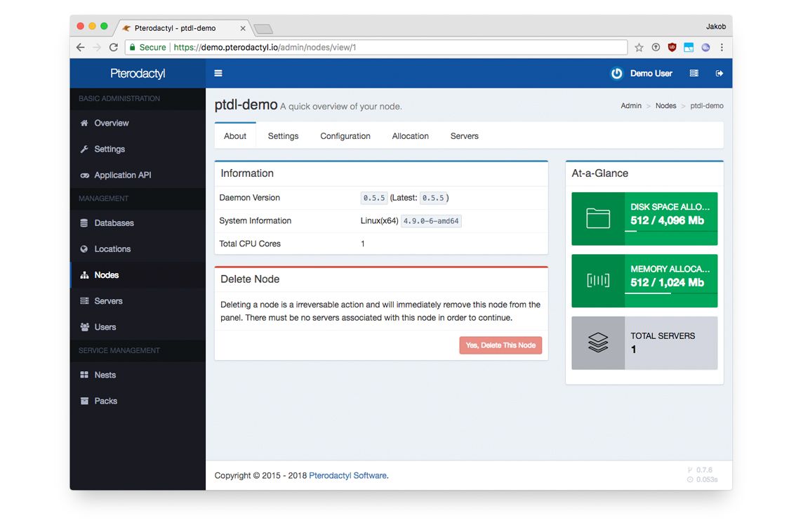Switch to the About tab

click(235, 136)
